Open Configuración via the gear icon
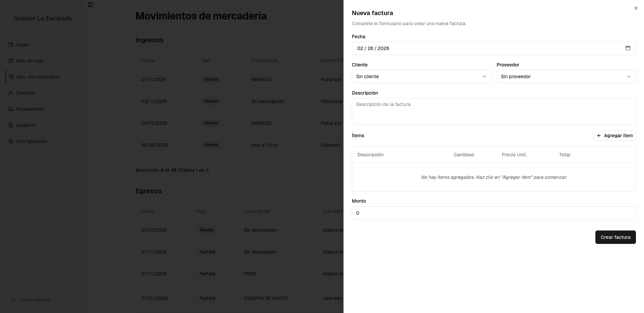 (10, 141)
